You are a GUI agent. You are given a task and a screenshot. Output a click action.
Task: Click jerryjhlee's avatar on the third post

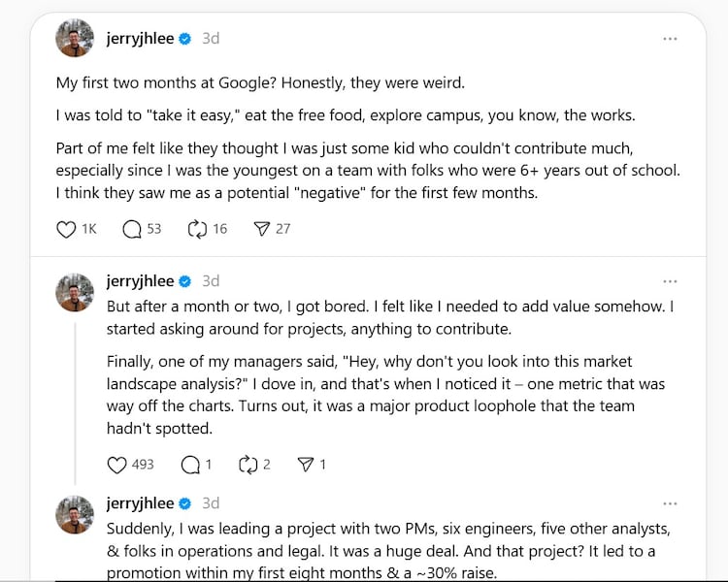[x=76, y=514]
